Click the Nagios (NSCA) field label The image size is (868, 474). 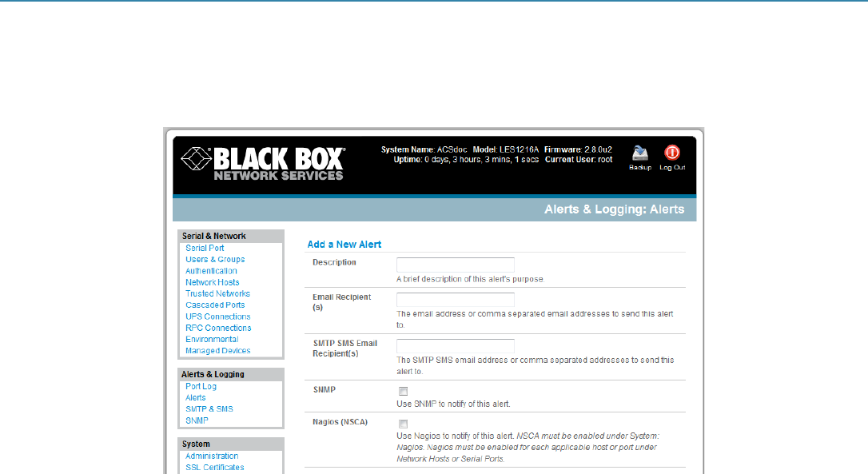pos(340,422)
